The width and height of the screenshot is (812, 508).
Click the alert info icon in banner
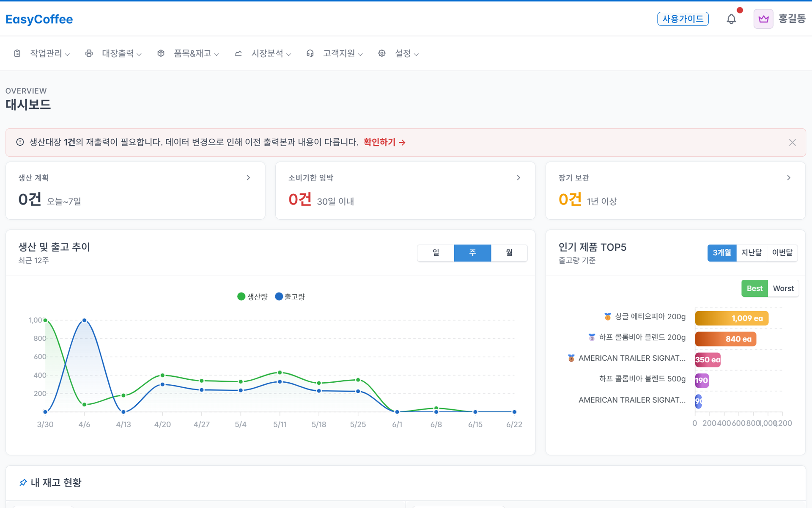click(x=20, y=142)
